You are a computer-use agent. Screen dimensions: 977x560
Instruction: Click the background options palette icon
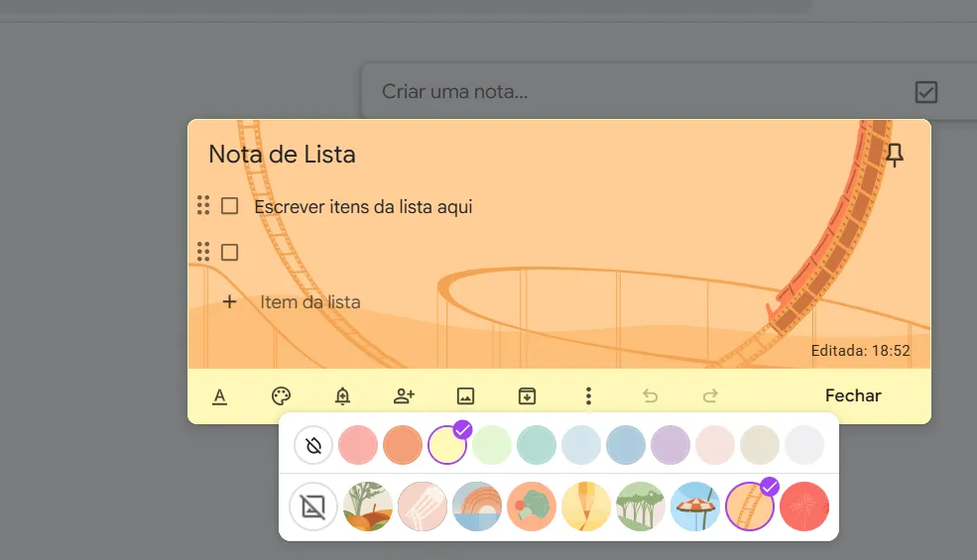[281, 396]
